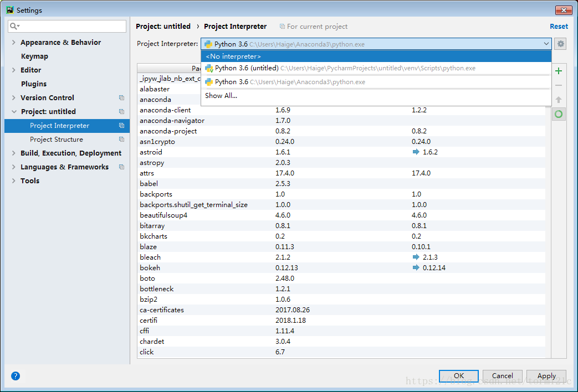Select the bzip2 package row
578x392 pixels.
click(341, 299)
